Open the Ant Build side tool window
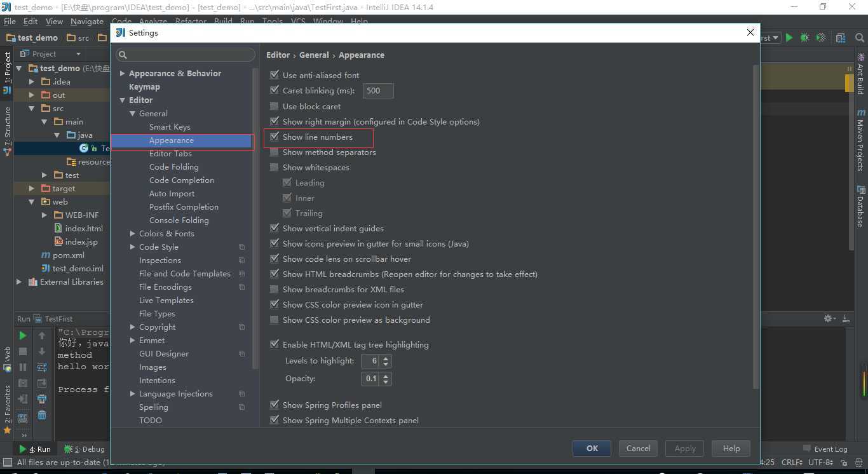 [861, 74]
